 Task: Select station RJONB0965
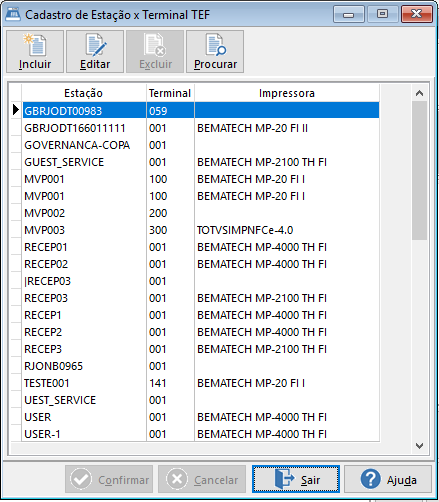pos(84,366)
